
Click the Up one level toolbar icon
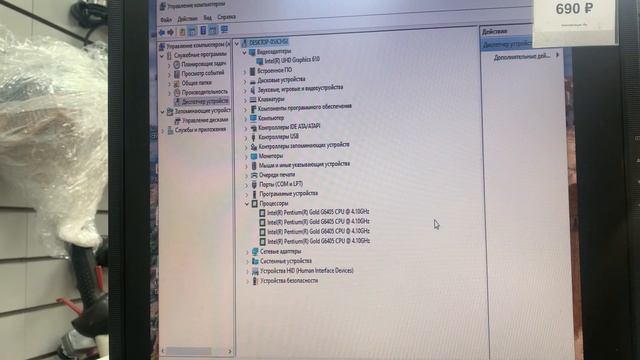coord(182,31)
